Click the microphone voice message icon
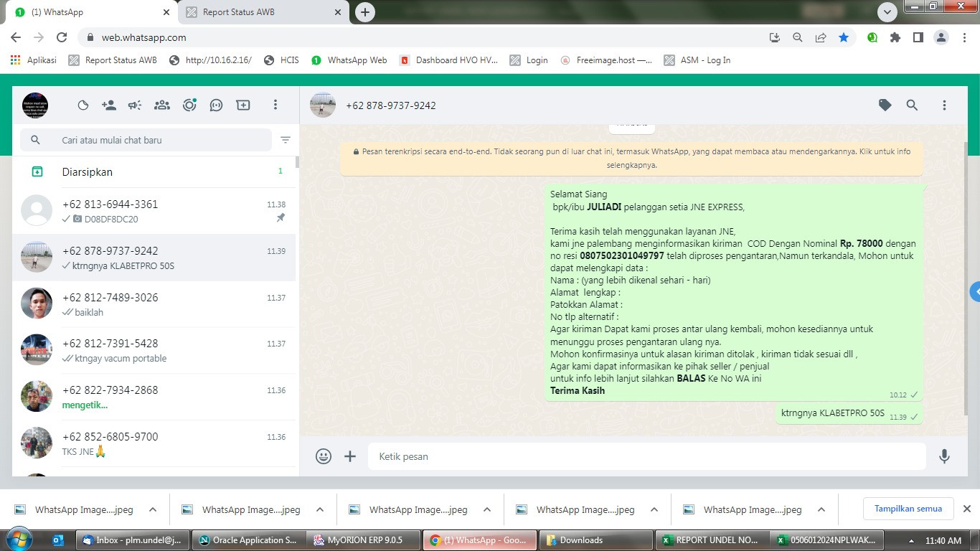This screenshot has width=980, height=551. [x=944, y=456]
